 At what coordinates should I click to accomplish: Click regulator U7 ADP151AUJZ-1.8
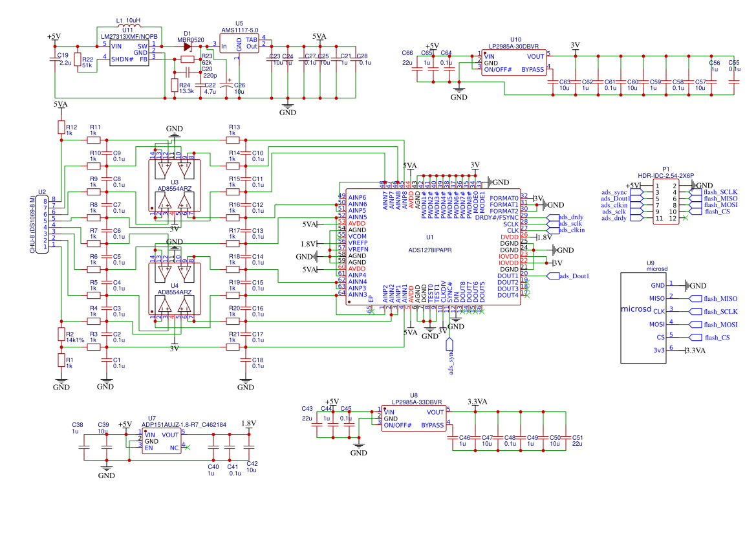pyautogui.click(x=162, y=440)
